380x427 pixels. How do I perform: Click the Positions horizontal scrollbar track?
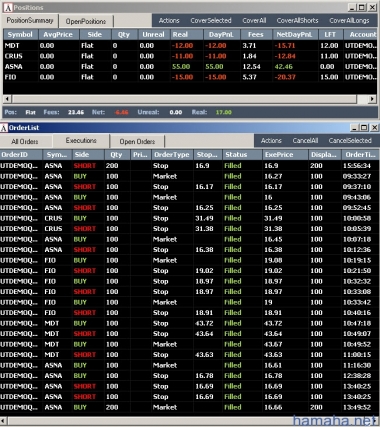(190, 99)
